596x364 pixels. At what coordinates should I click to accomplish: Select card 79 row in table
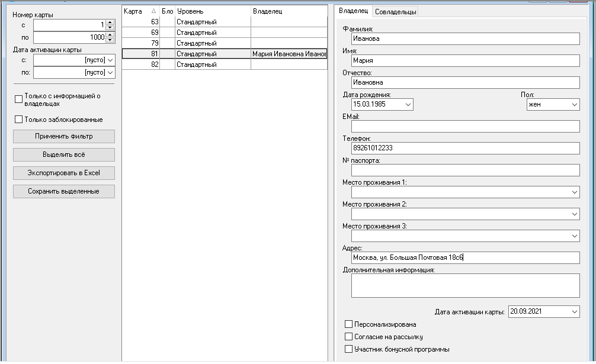[225, 43]
